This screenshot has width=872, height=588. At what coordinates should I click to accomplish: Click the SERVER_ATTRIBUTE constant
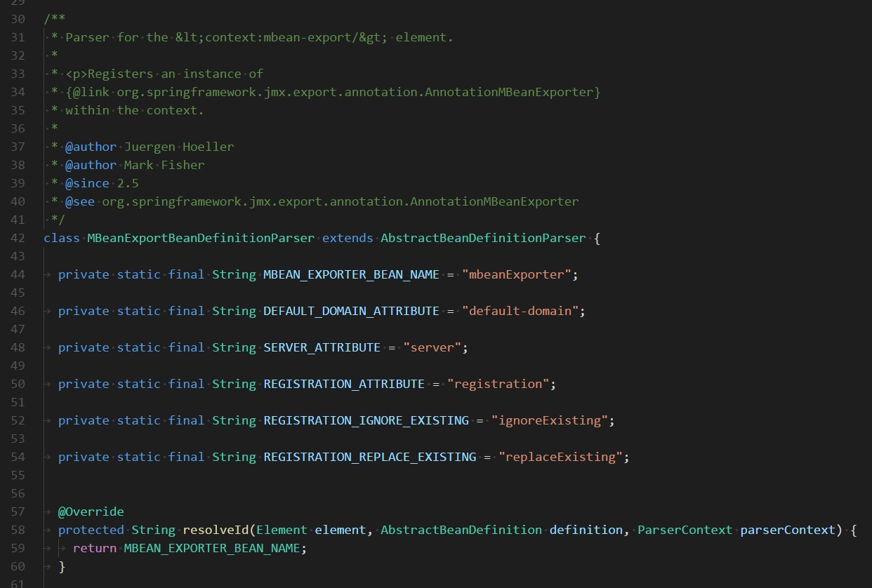coord(322,347)
